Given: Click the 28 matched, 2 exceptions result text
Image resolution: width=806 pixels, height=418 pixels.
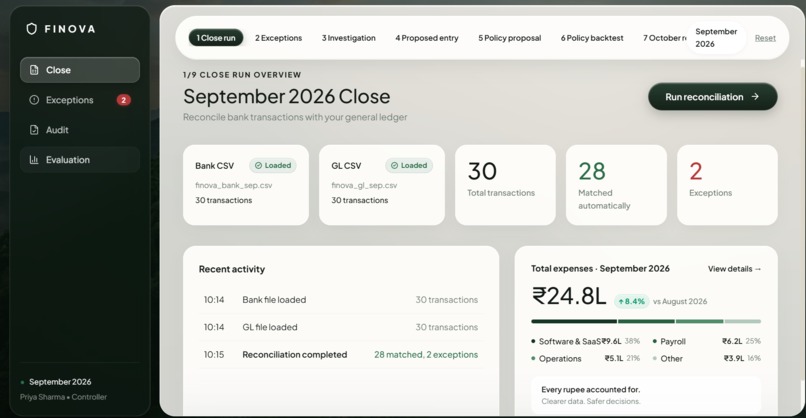Looking at the screenshot, I should tap(426, 355).
